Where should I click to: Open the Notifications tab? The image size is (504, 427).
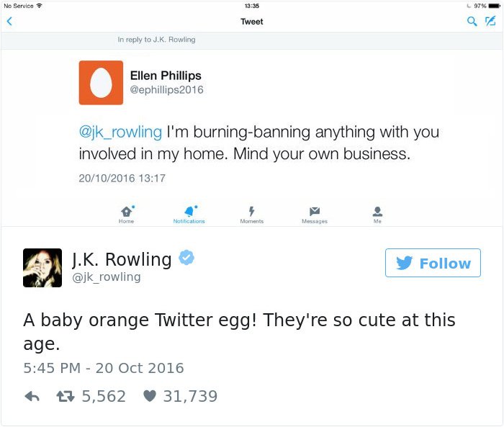coord(189,213)
